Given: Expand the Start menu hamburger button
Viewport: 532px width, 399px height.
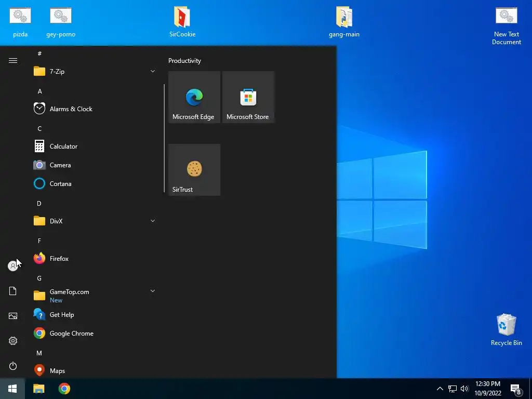Looking at the screenshot, I should [x=13, y=61].
